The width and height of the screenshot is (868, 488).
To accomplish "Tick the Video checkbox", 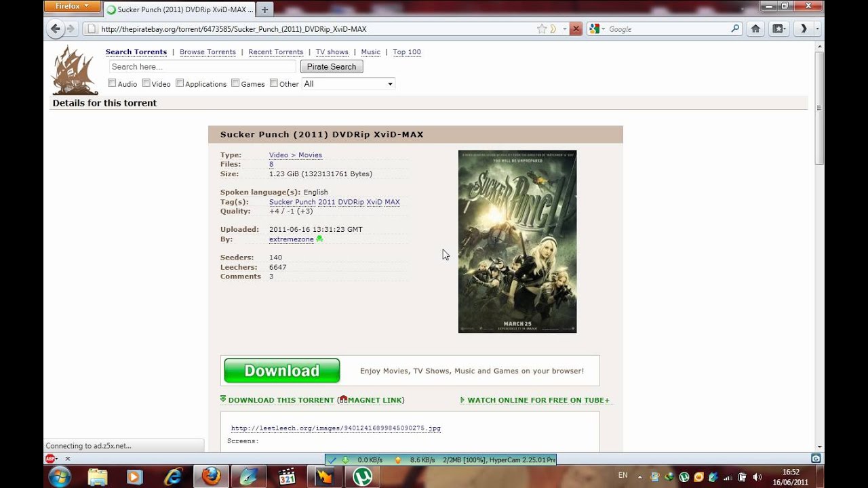I will click(146, 83).
